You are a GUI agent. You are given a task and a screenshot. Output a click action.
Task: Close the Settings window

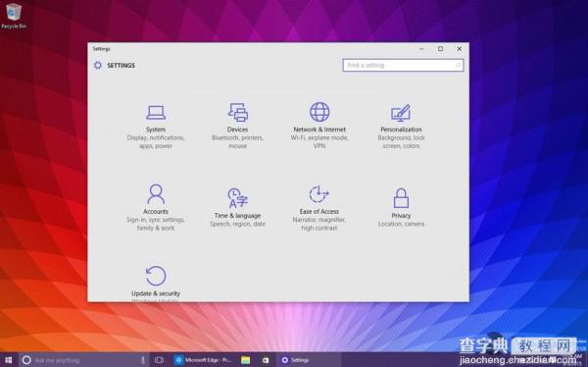point(459,49)
